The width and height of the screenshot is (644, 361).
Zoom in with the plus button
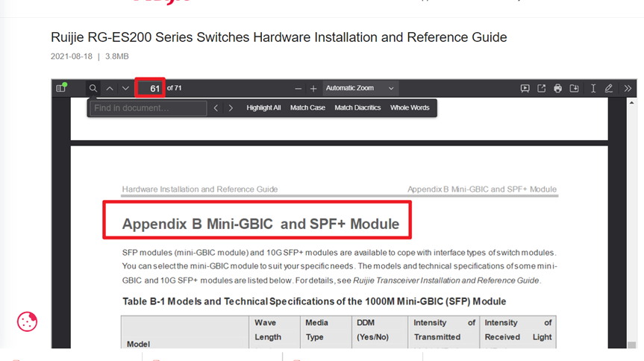tap(313, 88)
